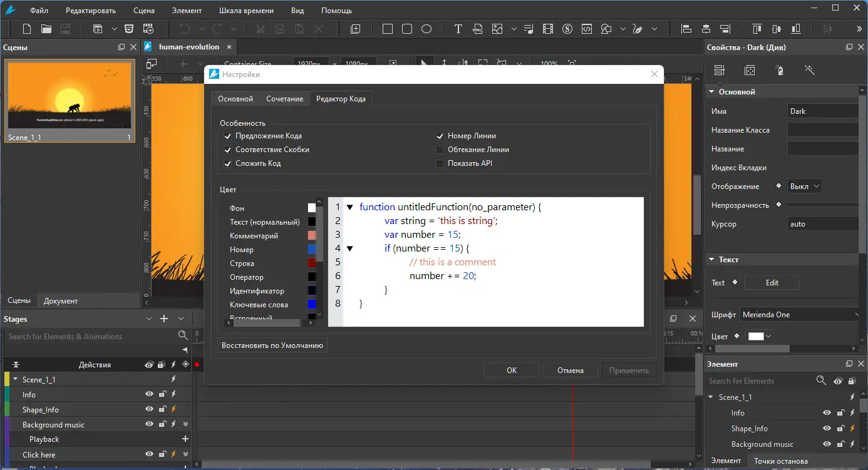Select the Text tool in the toolbar
Image resolution: width=868 pixels, height=470 pixels.
pyautogui.click(x=458, y=29)
